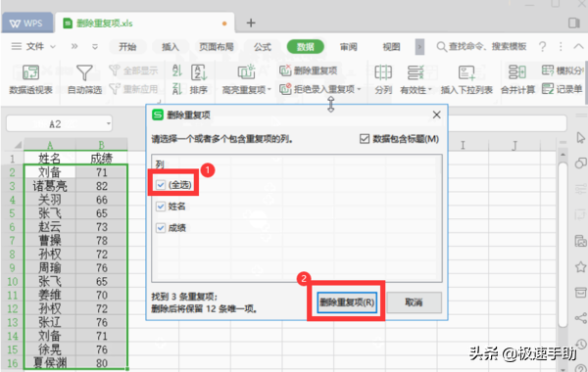Click the WPS home tab
The image size is (588, 372).
click(x=26, y=23)
